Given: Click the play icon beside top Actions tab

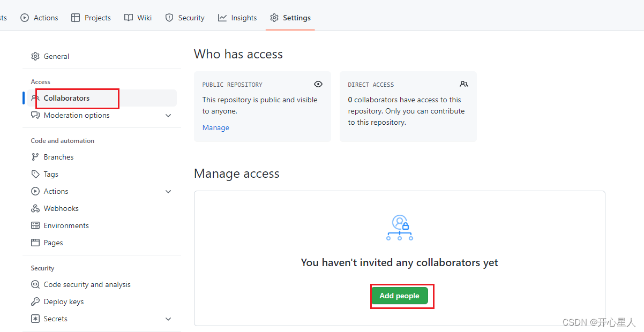Looking at the screenshot, I should click(x=25, y=18).
